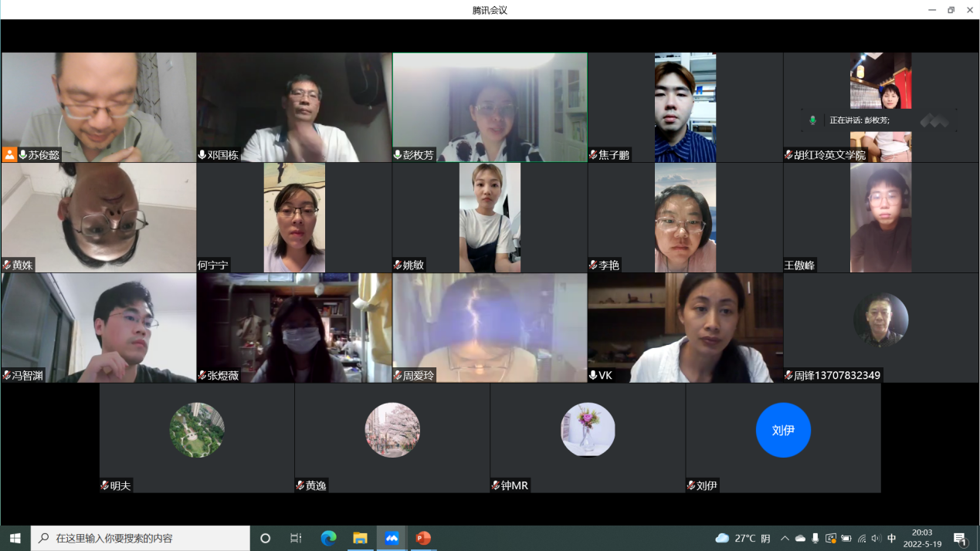Open the notification center icon
The width and height of the screenshot is (980, 551).
961,539
